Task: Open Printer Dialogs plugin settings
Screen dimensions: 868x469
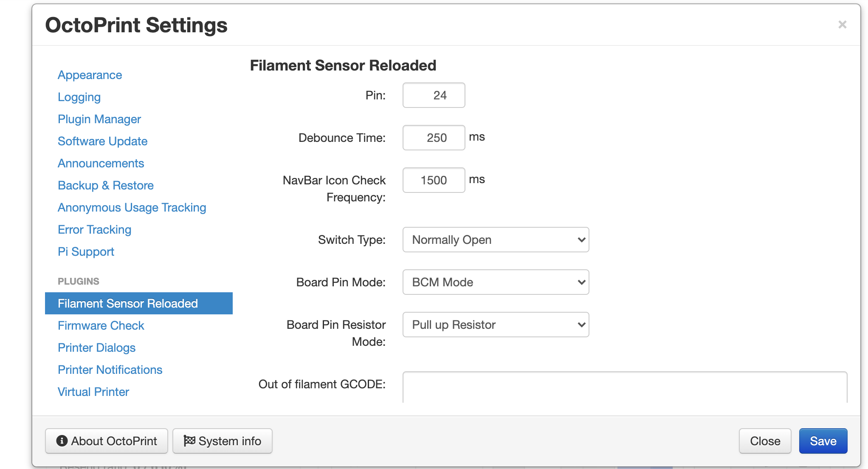Action: (x=97, y=348)
